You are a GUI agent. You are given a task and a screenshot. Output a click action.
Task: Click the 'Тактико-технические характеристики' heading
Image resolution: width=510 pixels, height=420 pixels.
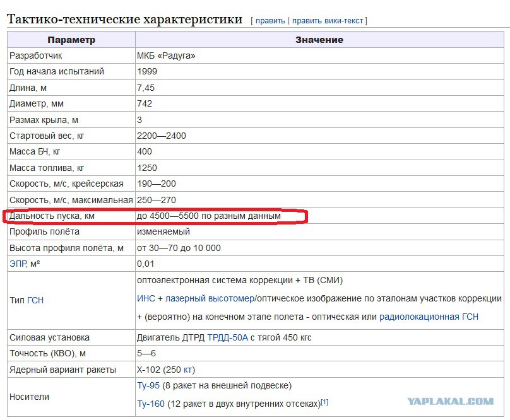124,19
